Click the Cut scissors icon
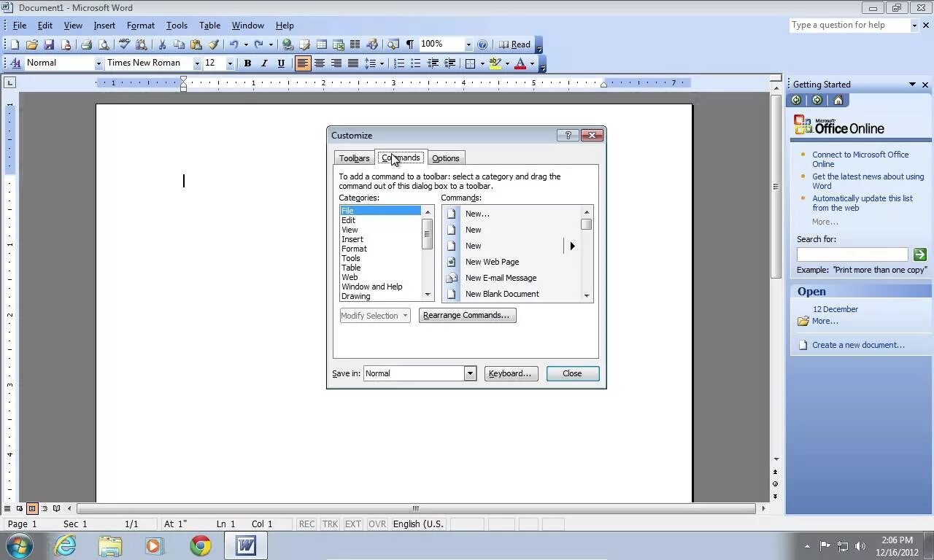Screen dimensions: 934x560 click(x=162, y=44)
